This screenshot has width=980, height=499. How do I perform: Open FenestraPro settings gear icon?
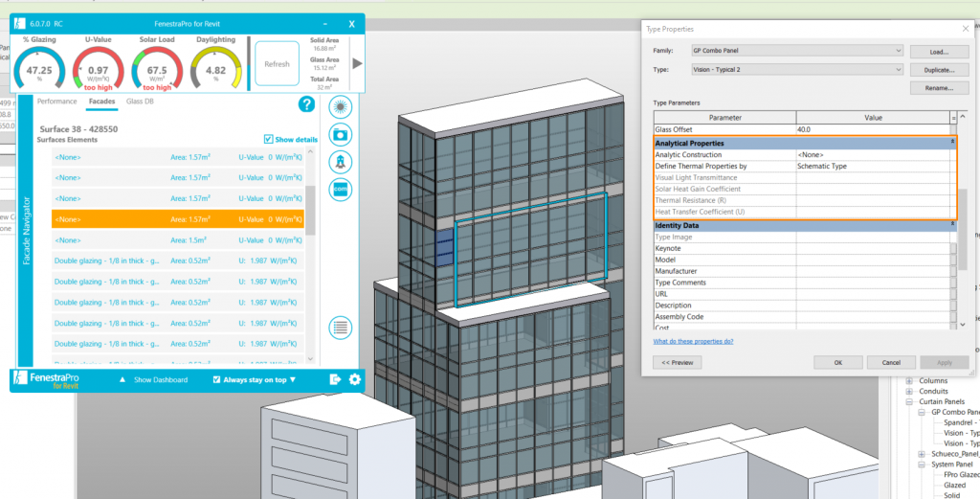click(x=355, y=379)
